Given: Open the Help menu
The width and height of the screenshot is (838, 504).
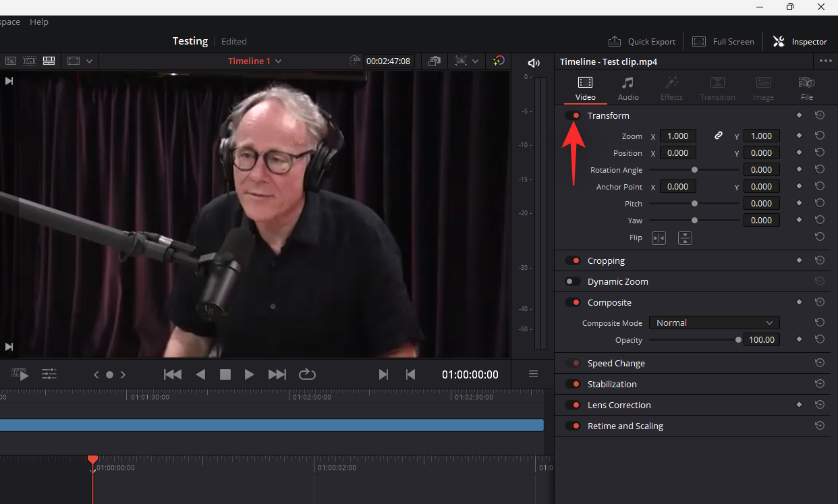Looking at the screenshot, I should pyautogui.click(x=39, y=22).
